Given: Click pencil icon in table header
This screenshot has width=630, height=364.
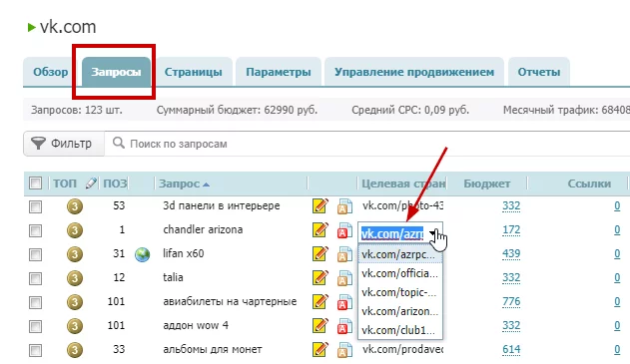Looking at the screenshot, I should (x=91, y=183).
